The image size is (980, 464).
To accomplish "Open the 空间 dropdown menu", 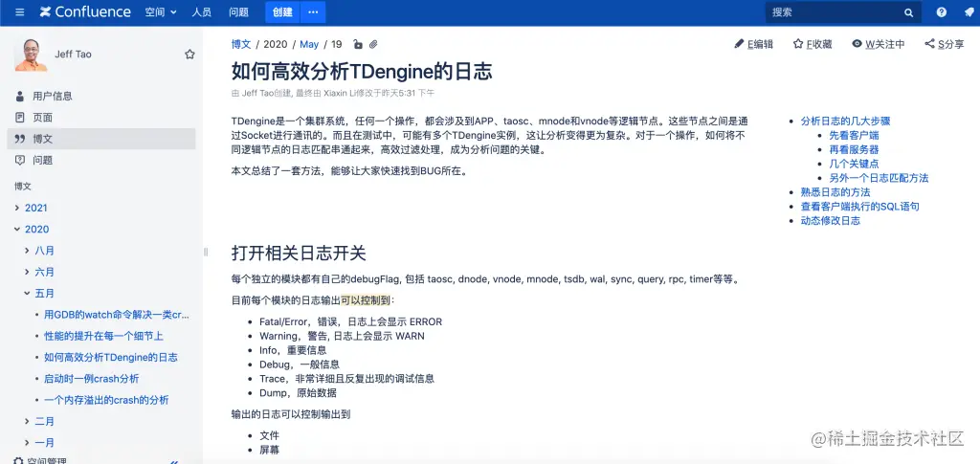I will (x=161, y=11).
